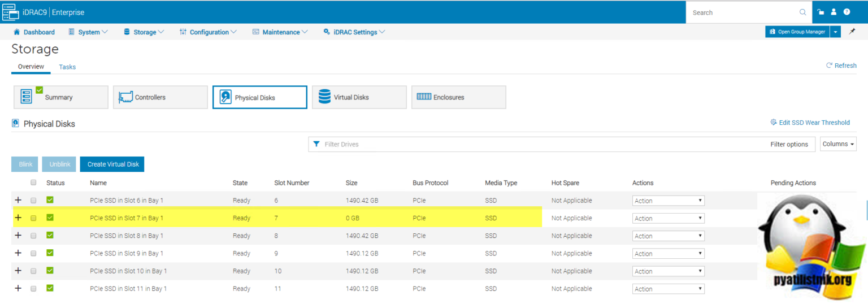Select checkbox for Slot 6 SSD
868x304 pixels.
point(33,200)
